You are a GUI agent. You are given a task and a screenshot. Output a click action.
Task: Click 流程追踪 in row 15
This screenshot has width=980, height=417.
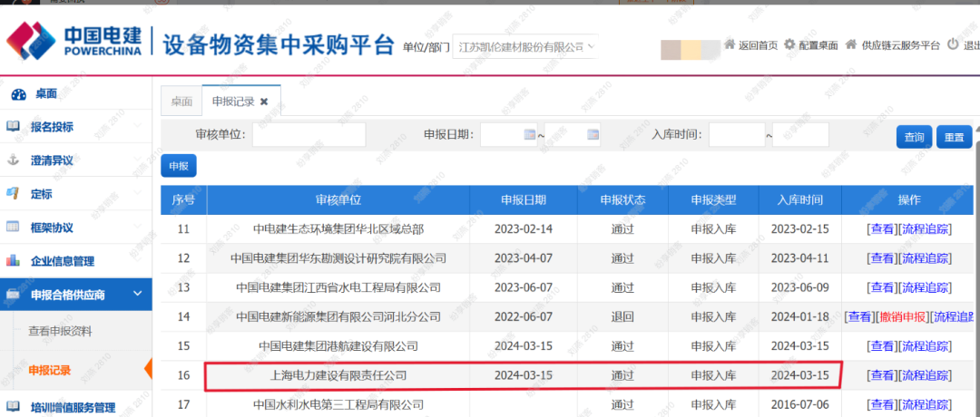pos(925,345)
